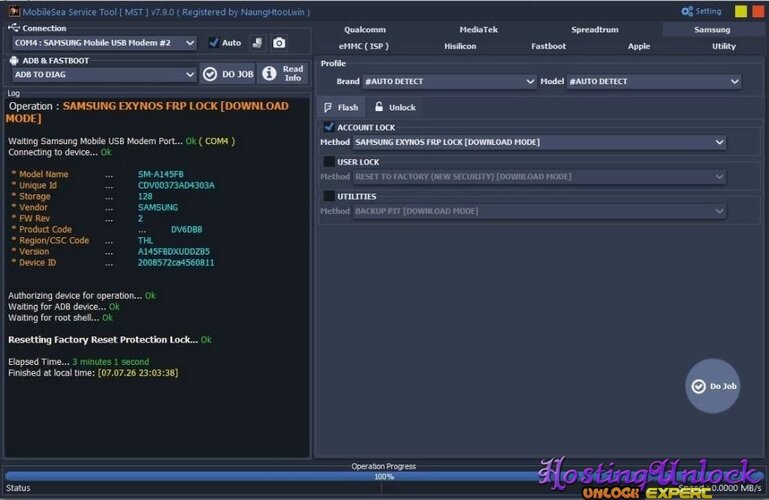Click model value SM-A145FB in log

pos(160,174)
